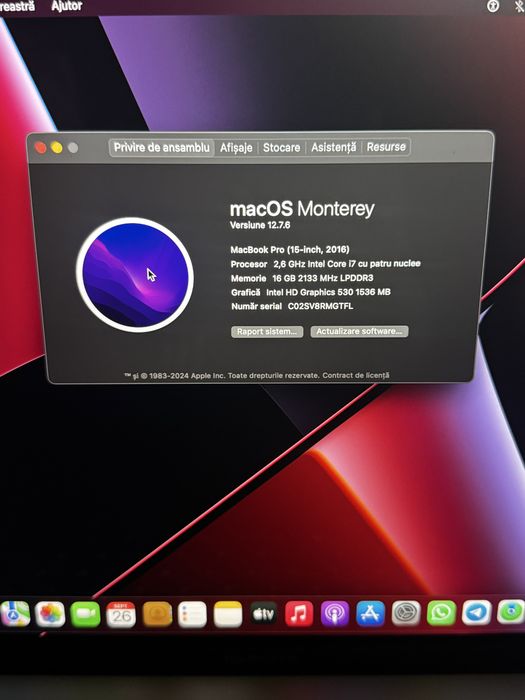Open the Stocare tab
Screen dimensions: 525x700
tap(282, 147)
